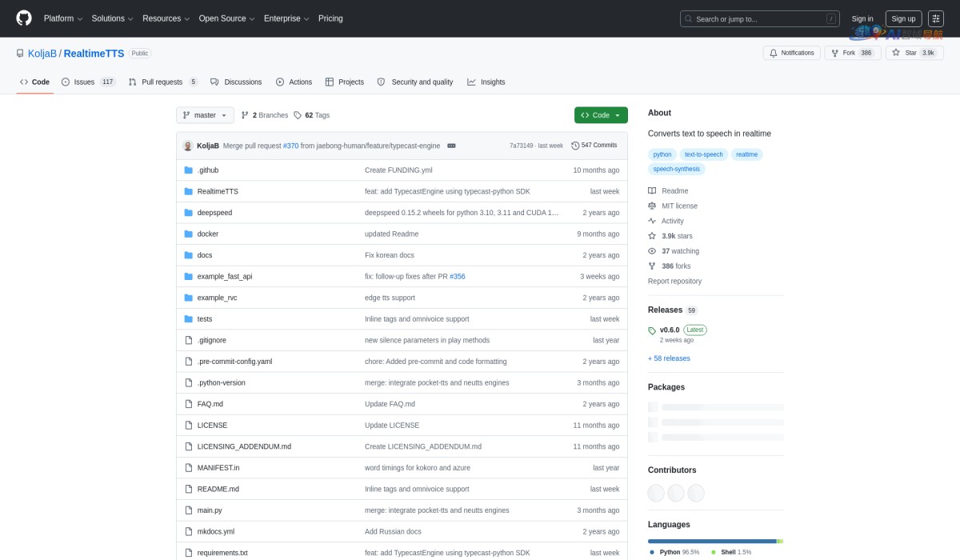Viewport: 960px width, 560px height.
Task: Click the GitHub logo icon
Action: pyautogui.click(x=24, y=18)
